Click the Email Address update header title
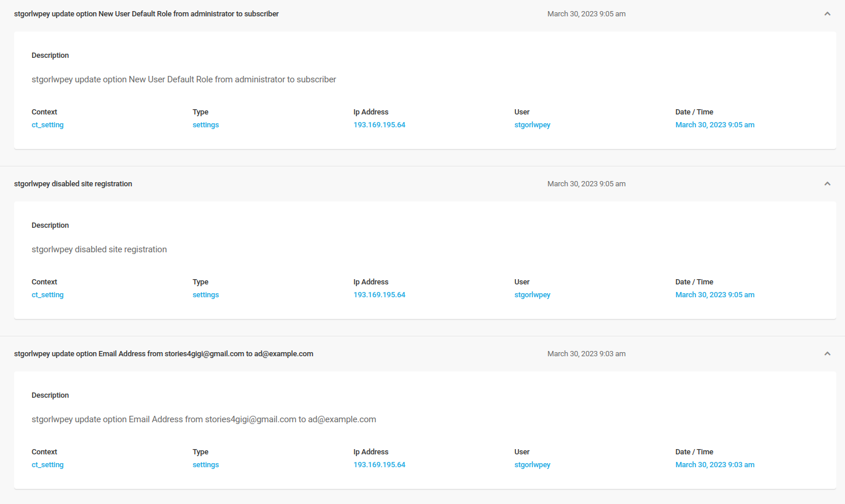 click(164, 354)
